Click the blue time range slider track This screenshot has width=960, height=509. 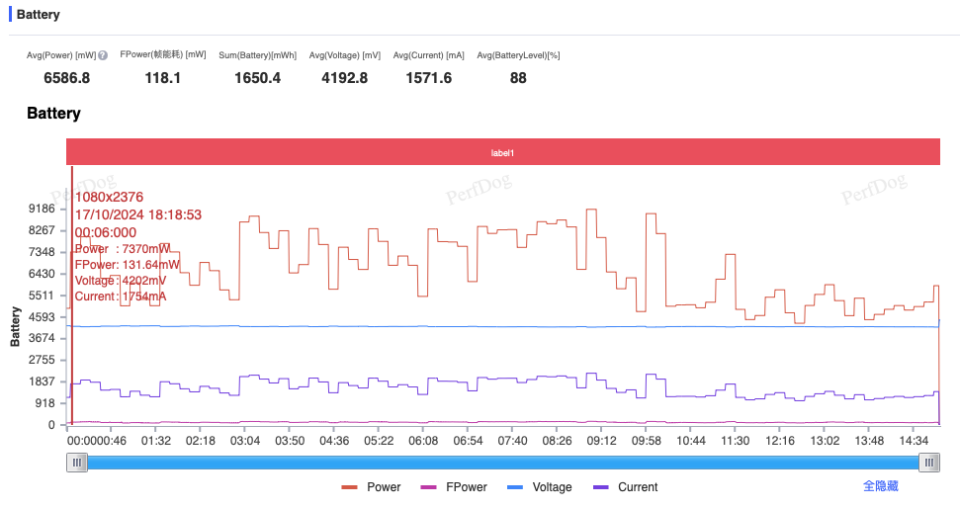pos(503,462)
